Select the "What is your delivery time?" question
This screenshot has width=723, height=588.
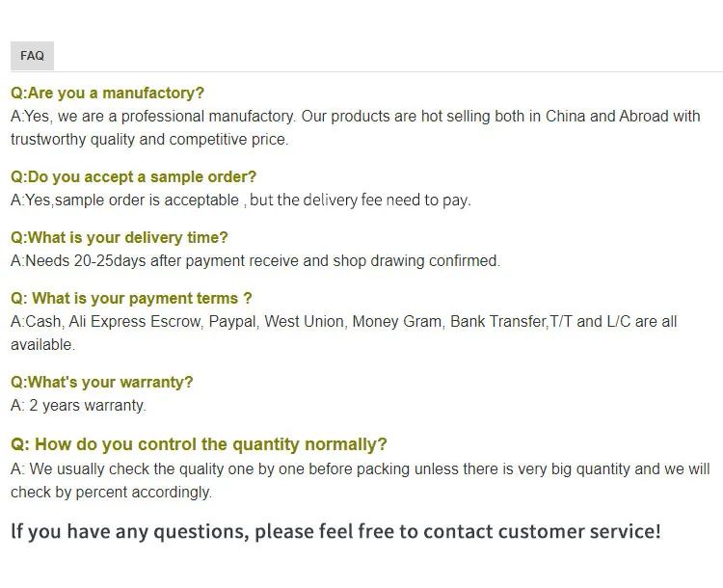tap(119, 238)
